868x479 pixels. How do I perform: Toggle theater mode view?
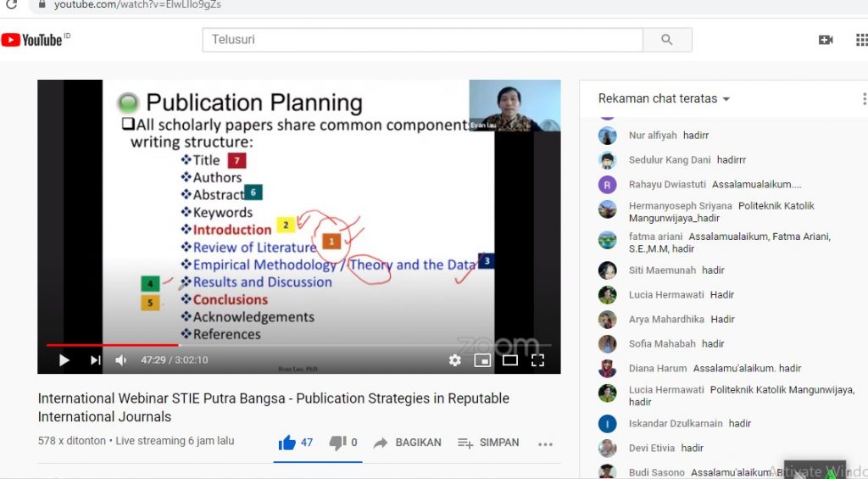click(509, 360)
